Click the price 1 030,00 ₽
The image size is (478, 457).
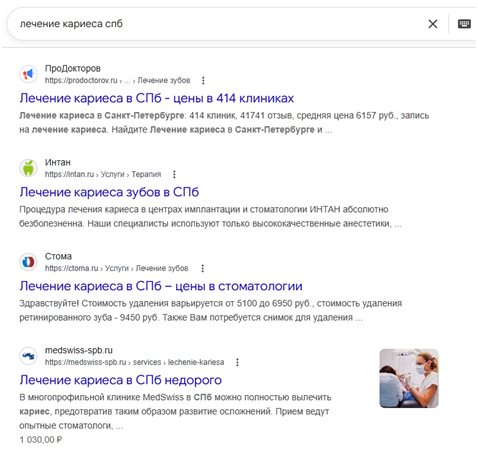pos(41,440)
